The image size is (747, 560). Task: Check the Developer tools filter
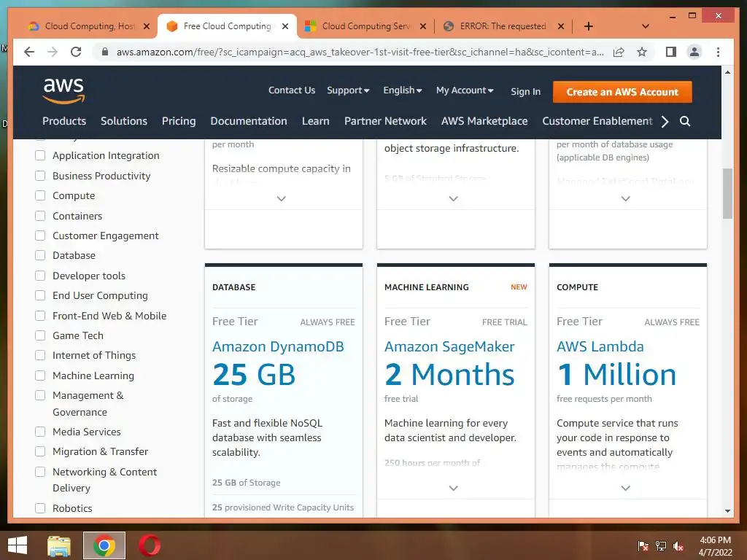pyautogui.click(x=41, y=276)
